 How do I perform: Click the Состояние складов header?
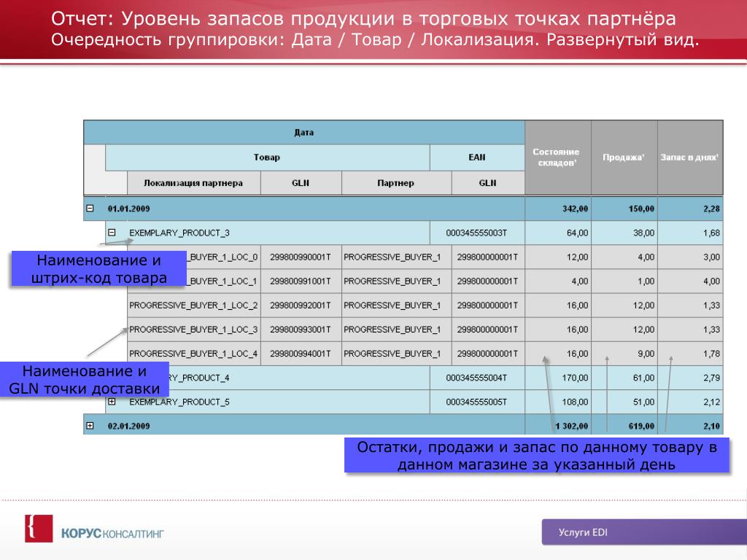557,157
